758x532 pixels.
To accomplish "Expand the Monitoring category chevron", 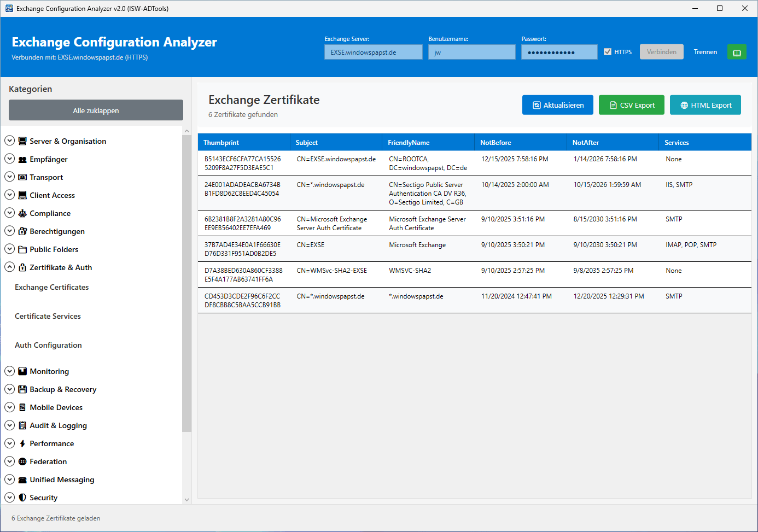I will (x=9, y=371).
